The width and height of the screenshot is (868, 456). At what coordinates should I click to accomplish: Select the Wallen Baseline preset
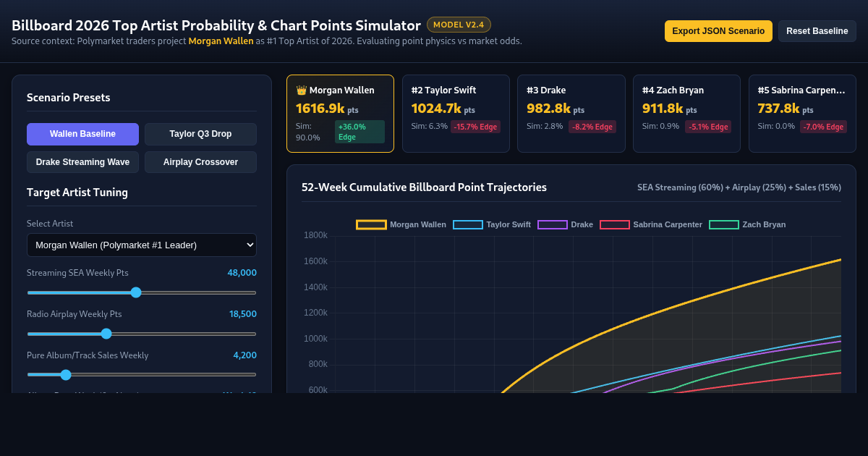82,134
